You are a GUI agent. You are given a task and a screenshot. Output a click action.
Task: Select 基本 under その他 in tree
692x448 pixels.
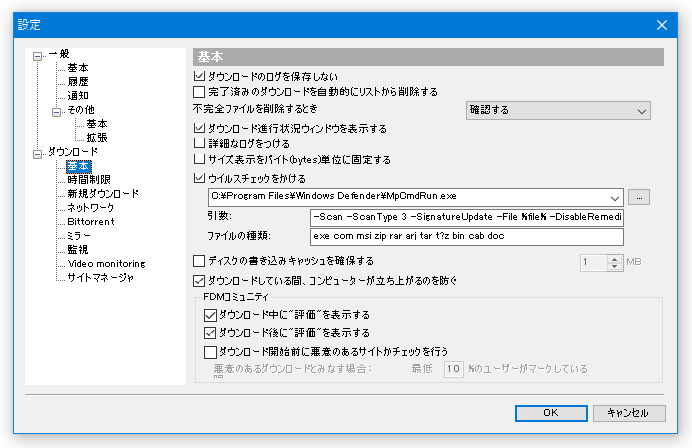pyautogui.click(x=97, y=124)
